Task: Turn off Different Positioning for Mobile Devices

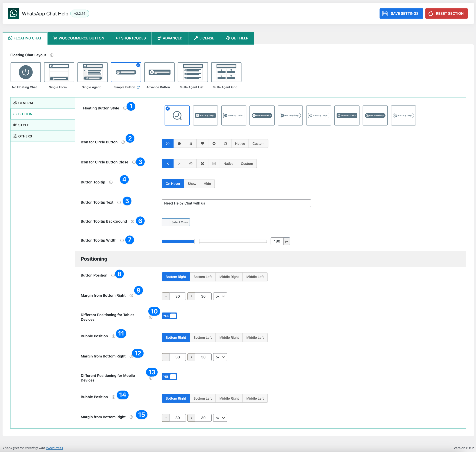Action: (x=169, y=377)
